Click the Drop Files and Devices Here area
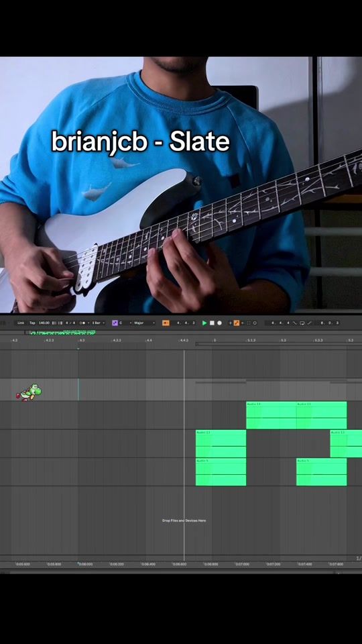 pyautogui.click(x=184, y=521)
